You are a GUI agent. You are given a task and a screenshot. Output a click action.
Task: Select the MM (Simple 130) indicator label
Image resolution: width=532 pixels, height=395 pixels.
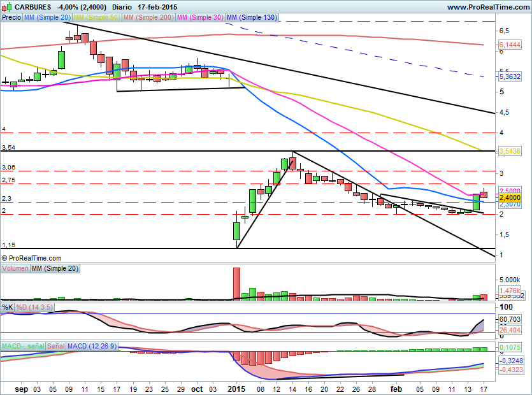click(252, 18)
